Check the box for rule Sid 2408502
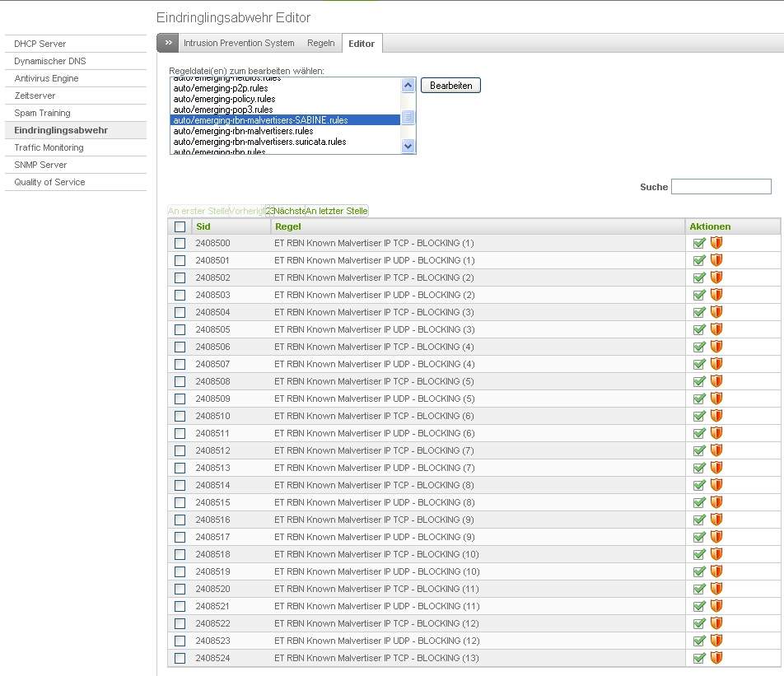This screenshot has height=676, width=784. [180, 277]
